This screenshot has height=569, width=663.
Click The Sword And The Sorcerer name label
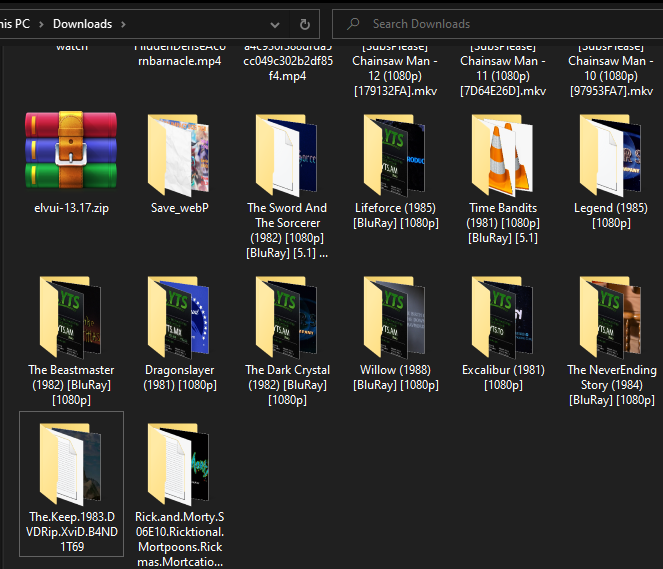[x=287, y=230]
